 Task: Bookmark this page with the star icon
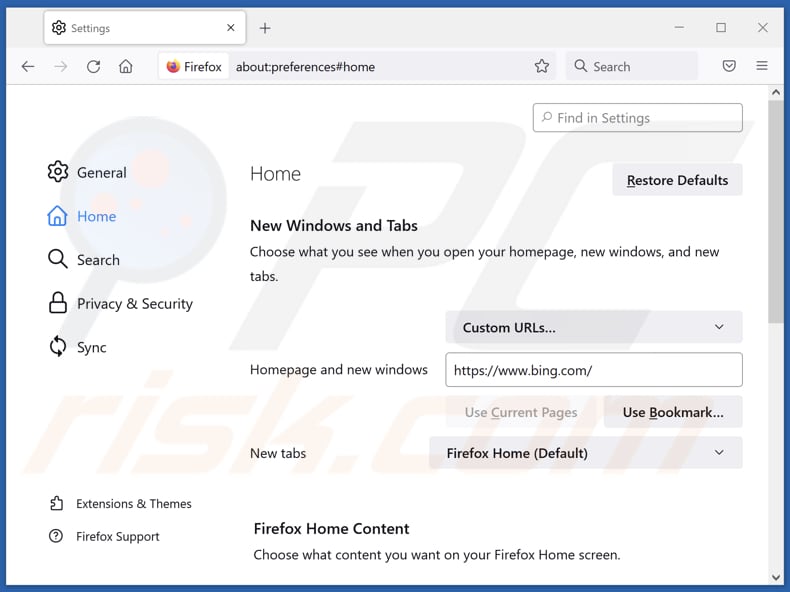pos(542,67)
